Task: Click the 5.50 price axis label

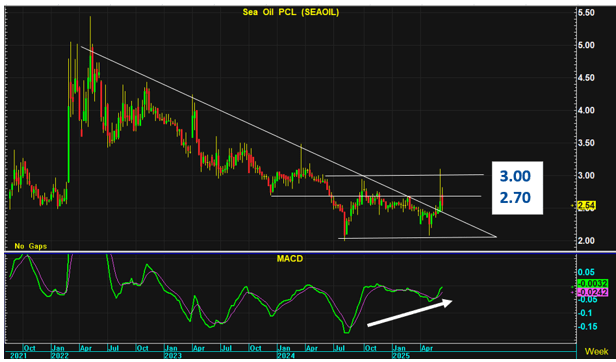Action: coord(586,13)
